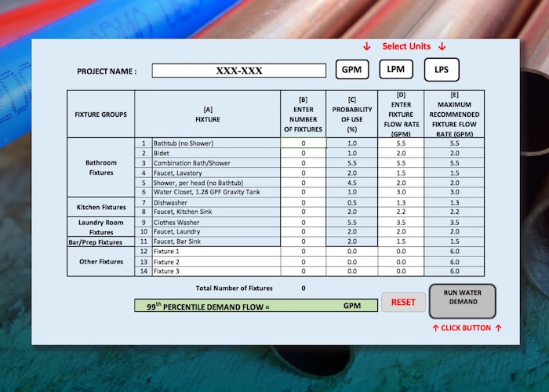549x392 pixels.
Task: Click '[E] MAXIMUM RECOMMENDED' flow rate header
Action: (x=454, y=114)
